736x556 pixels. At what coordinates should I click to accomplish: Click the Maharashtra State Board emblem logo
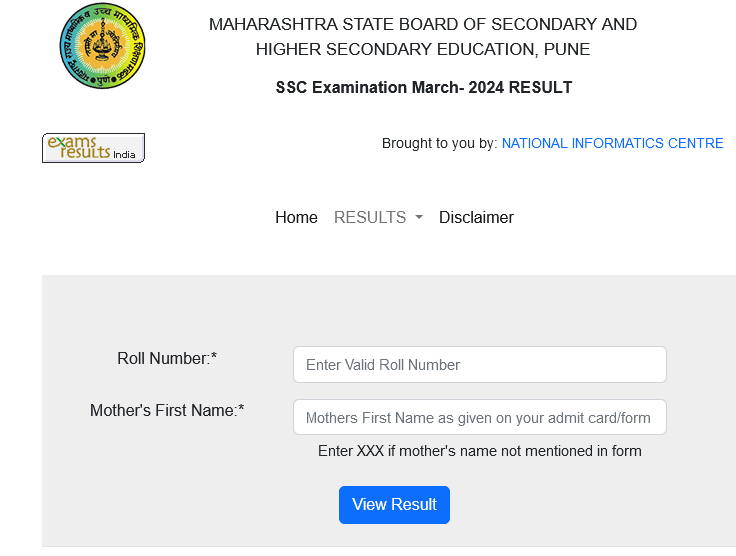[x=102, y=45]
